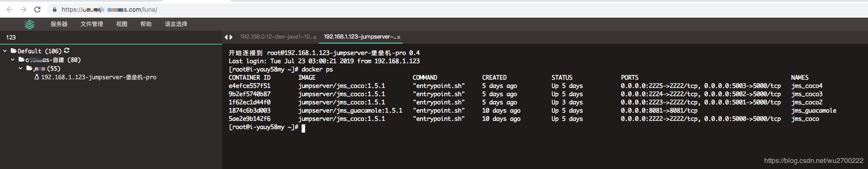
Task: Click container name jms_coco3
Action: click(806, 94)
